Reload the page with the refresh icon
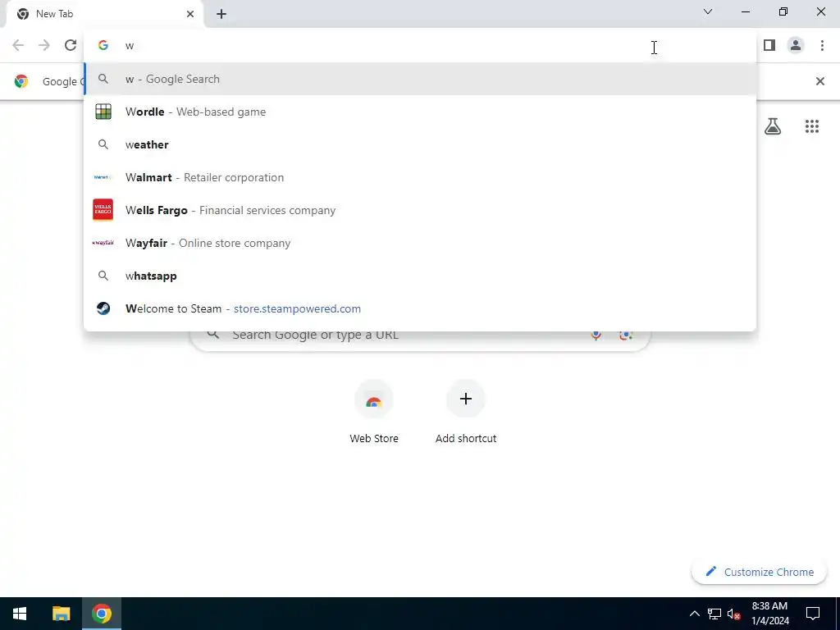840x630 pixels. [71, 46]
